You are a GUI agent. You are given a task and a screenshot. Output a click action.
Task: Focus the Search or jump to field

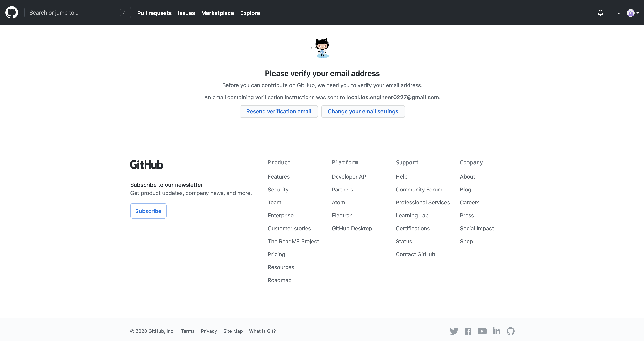click(77, 13)
